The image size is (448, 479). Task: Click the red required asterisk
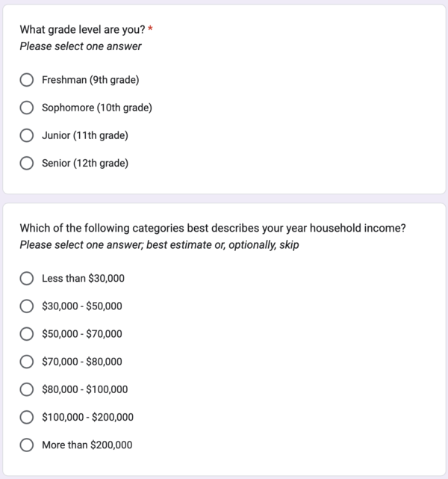point(151,30)
